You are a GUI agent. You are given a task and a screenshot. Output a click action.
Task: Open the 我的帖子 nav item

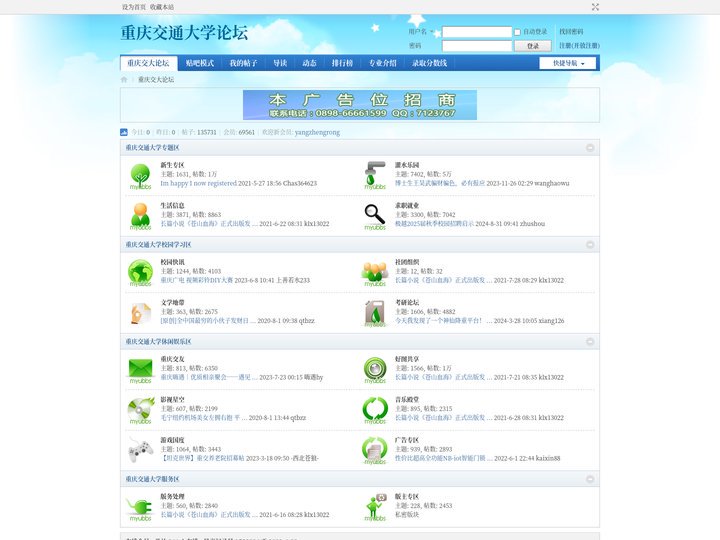[x=243, y=63]
